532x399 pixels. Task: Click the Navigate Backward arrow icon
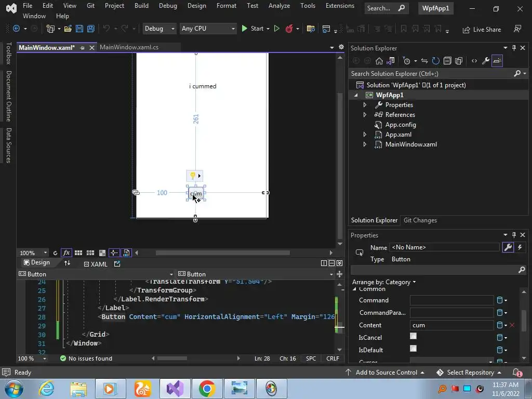(x=16, y=29)
